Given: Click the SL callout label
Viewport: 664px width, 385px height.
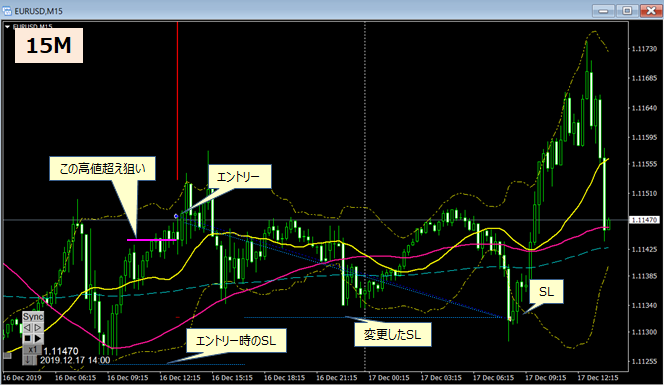Looking at the screenshot, I should click(546, 291).
